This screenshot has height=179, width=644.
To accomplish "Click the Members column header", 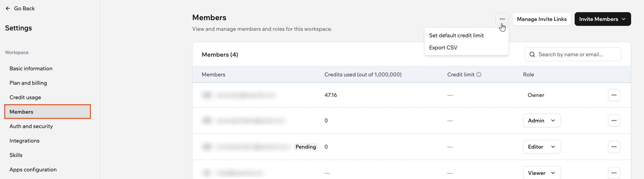I will [213, 74].
